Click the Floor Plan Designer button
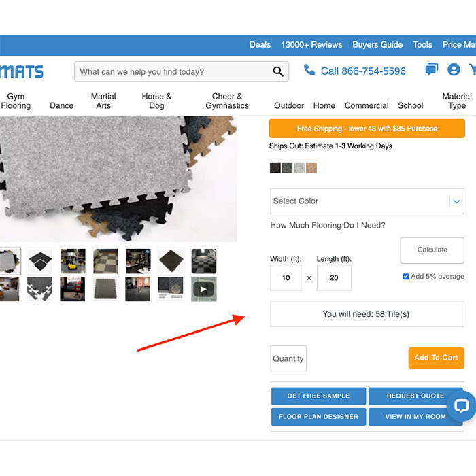Image resolution: width=476 pixels, height=476 pixels. (x=318, y=417)
